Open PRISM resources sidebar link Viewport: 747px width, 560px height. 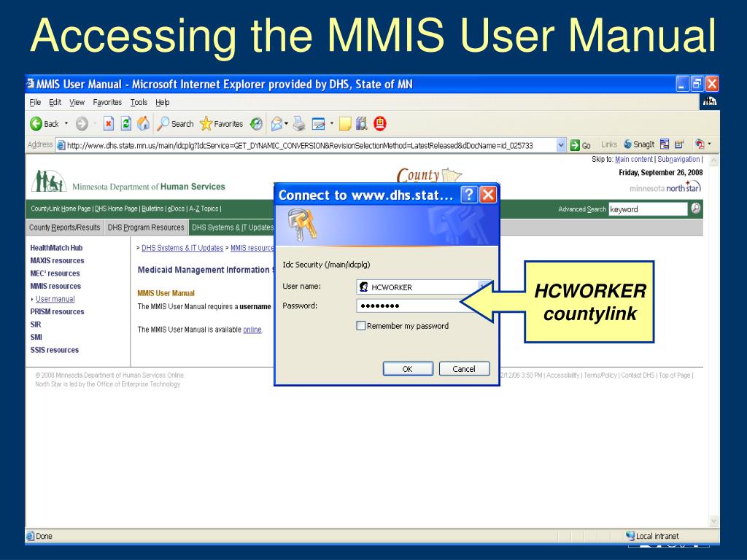click(x=57, y=311)
